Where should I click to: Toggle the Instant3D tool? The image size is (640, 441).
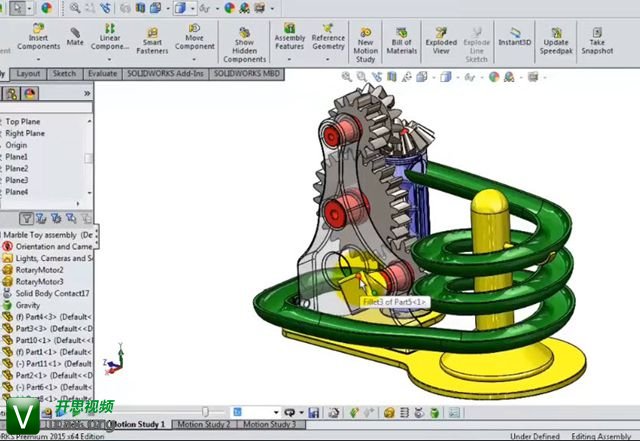514,37
